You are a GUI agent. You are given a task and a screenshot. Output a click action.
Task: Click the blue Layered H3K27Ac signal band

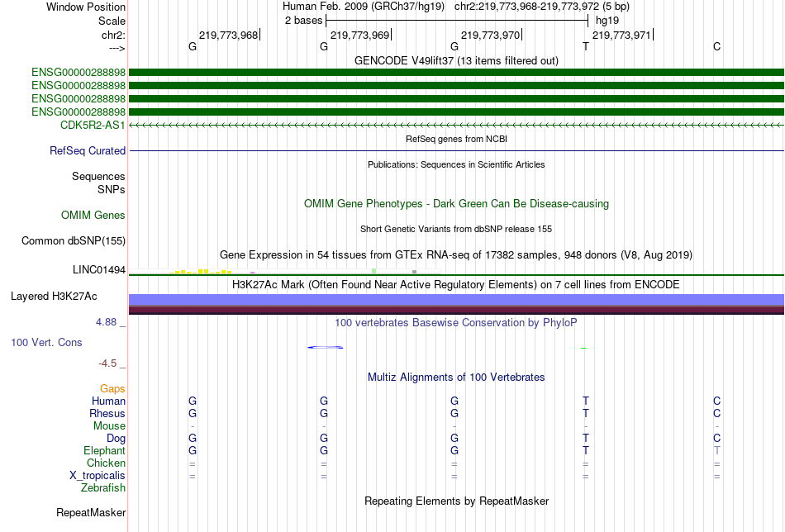456,299
